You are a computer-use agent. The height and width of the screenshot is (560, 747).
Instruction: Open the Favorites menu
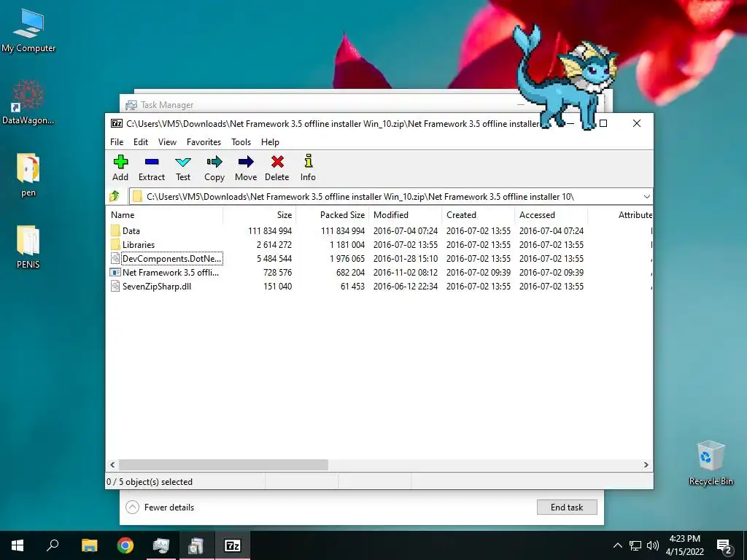204,142
